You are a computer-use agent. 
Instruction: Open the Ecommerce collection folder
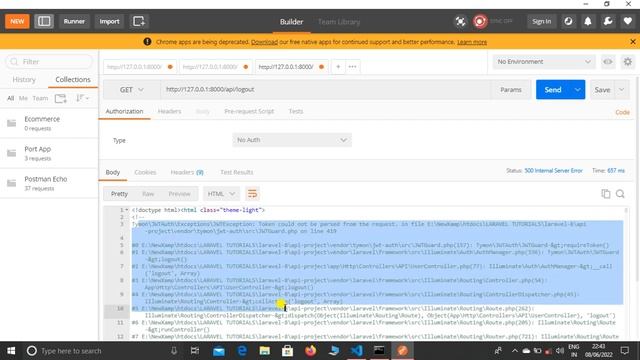(49, 123)
